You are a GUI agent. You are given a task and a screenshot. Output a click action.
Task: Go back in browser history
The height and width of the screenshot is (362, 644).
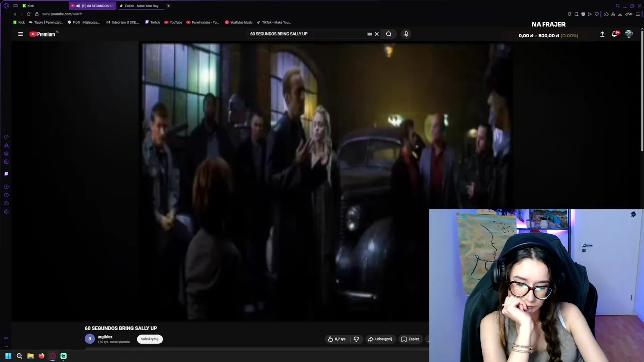(15, 14)
